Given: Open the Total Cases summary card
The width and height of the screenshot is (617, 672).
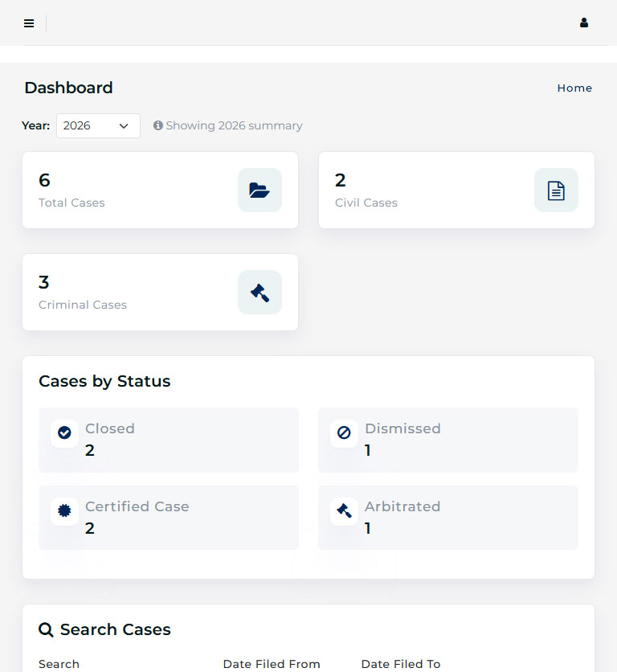Looking at the screenshot, I should [129, 191].
